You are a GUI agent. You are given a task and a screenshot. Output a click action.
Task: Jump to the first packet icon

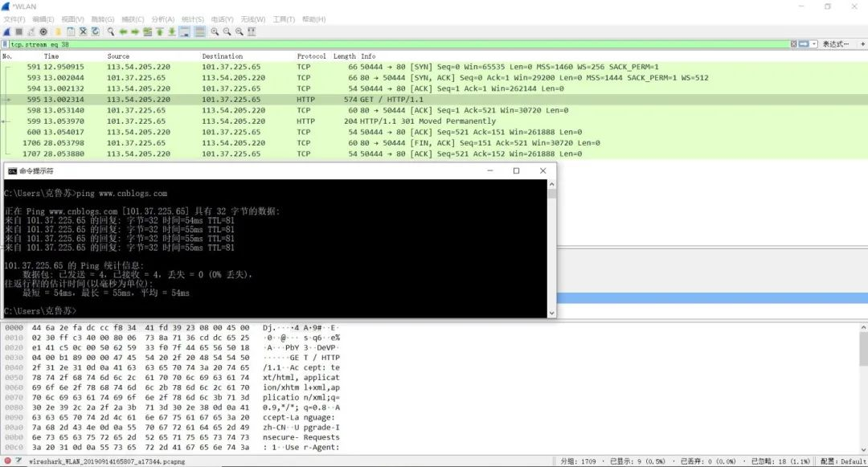(x=159, y=31)
